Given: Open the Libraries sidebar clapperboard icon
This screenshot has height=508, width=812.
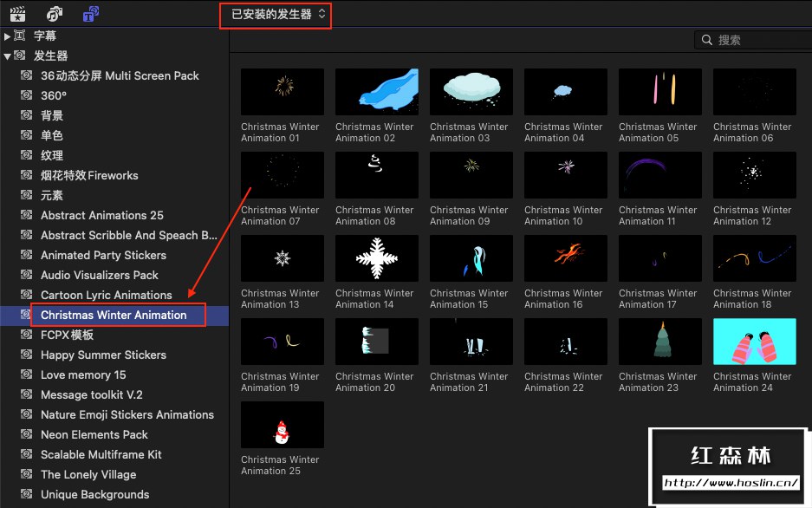Looking at the screenshot, I should point(18,14).
